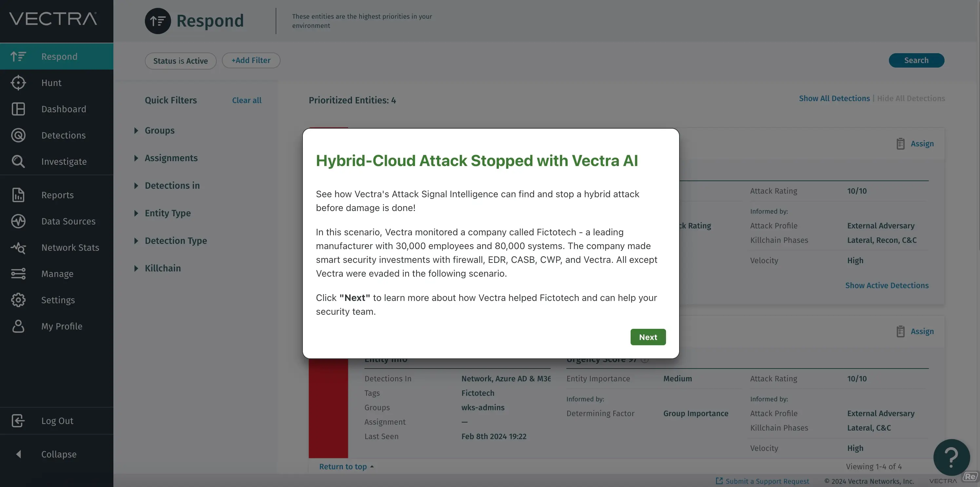Select the Investigate magnifier icon
Viewport: 980px width, 487px height.
(18, 161)
